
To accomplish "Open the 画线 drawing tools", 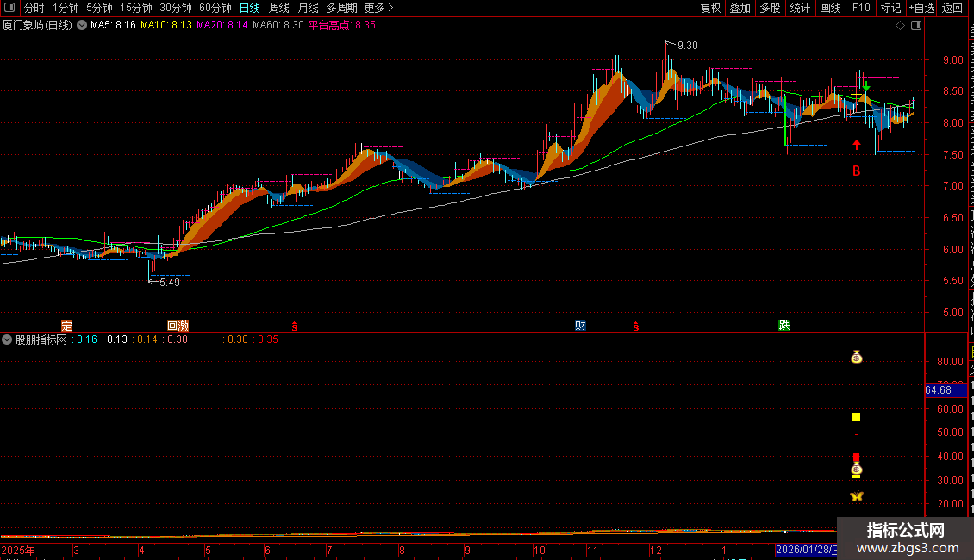I will pyautogui.click(x=831, y=8).
